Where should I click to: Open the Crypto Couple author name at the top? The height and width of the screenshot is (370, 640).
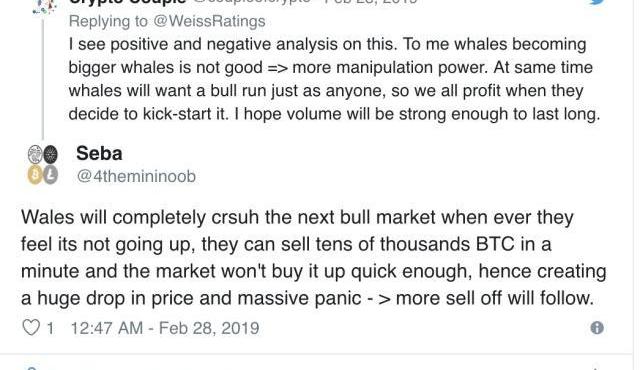click(127, 2)
